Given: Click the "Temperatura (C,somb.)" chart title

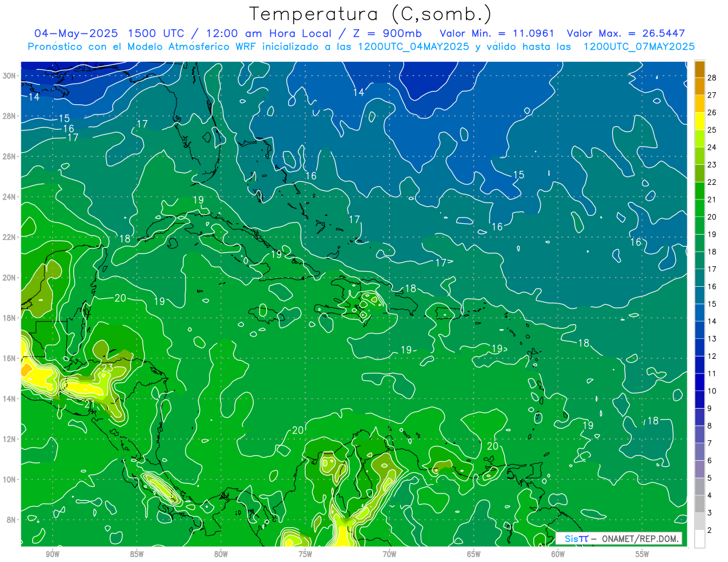Looking at the screenshot, I should [x=370, y=14].
